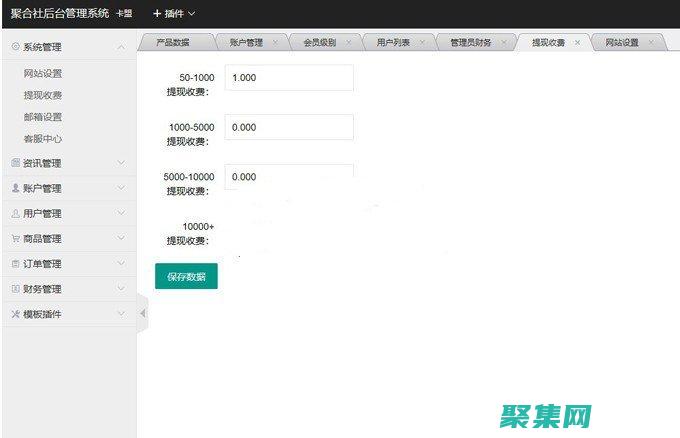Expand the 财务管理 chevron
The height and width of the screenshot is (438, 680).
point(121,288)
